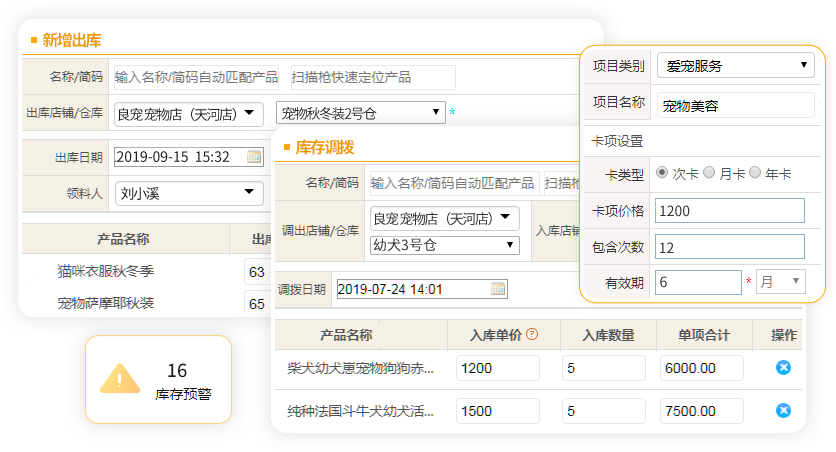Click the 入库单价 help question icon
Screen dimensions: 836x452
pos(532,334)
